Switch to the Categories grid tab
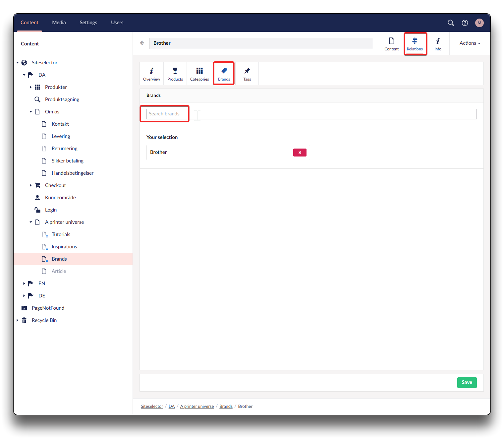 pos(199,74)
